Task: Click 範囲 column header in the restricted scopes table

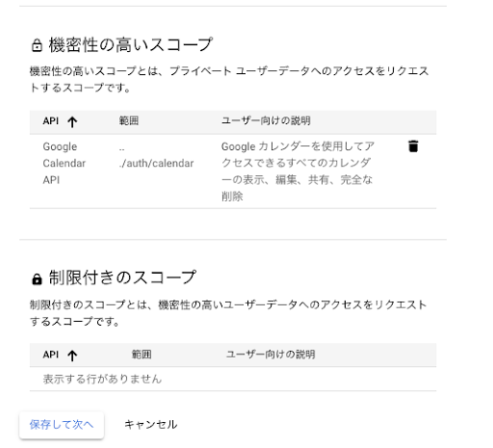Action: click(142, 355)
